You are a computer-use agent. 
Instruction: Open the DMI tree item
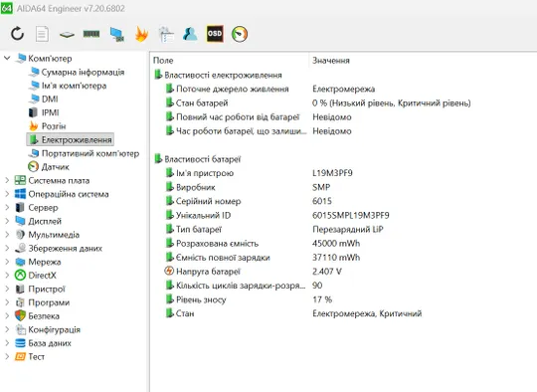pos(43,99)
